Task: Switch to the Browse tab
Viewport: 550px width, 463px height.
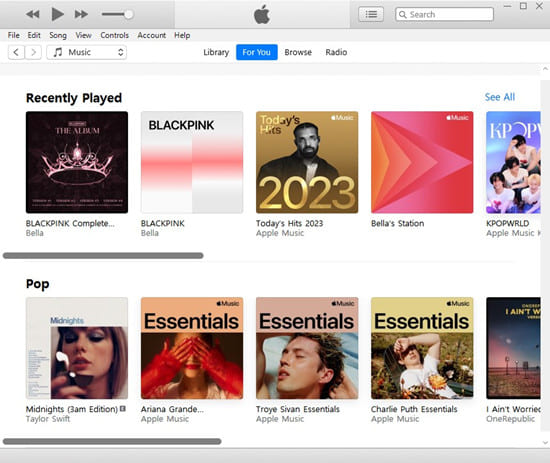Action: pos(298,52)
